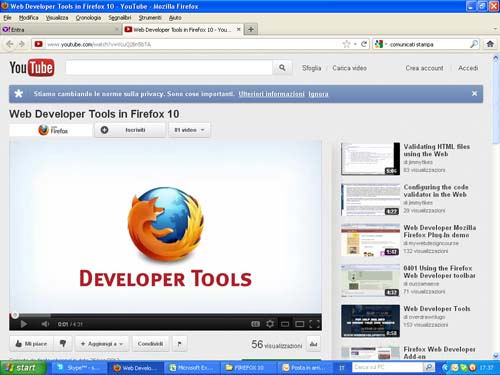Bookmark page with the star icon
500x375 pixels.
347,44
